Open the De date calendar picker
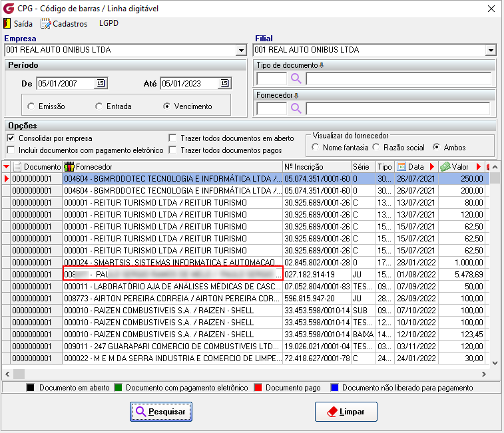The image size is (504, 433). point(101,83)
